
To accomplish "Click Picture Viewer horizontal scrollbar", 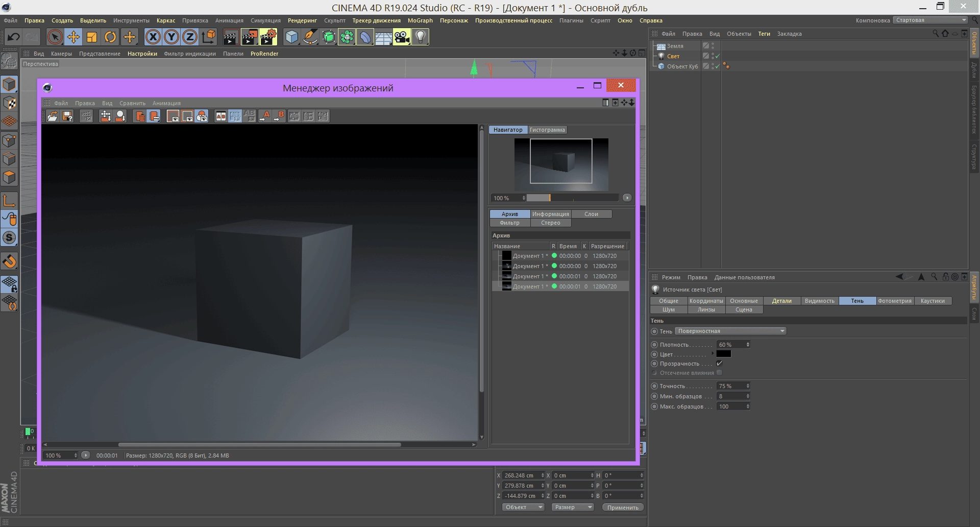I will 259,445.
